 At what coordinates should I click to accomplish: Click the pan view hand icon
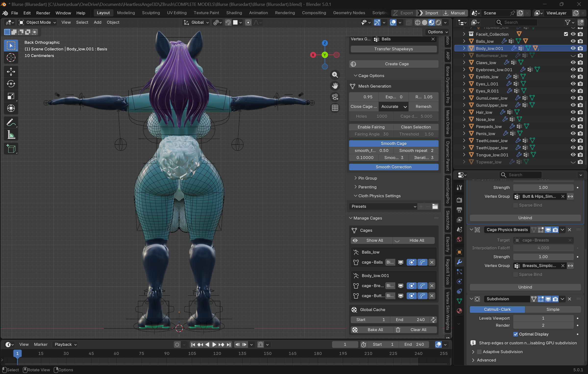(335, 86)
